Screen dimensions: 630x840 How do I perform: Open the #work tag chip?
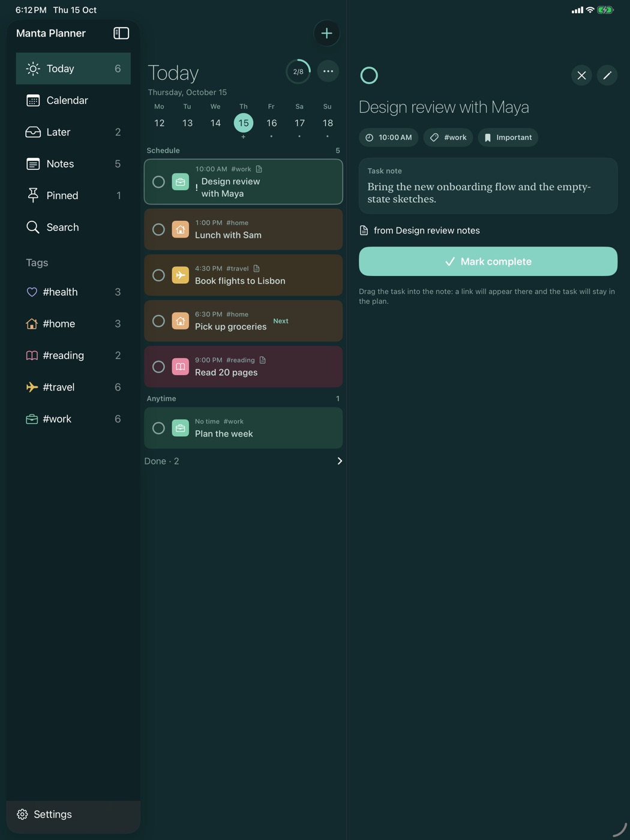click(x=448, y=137)
